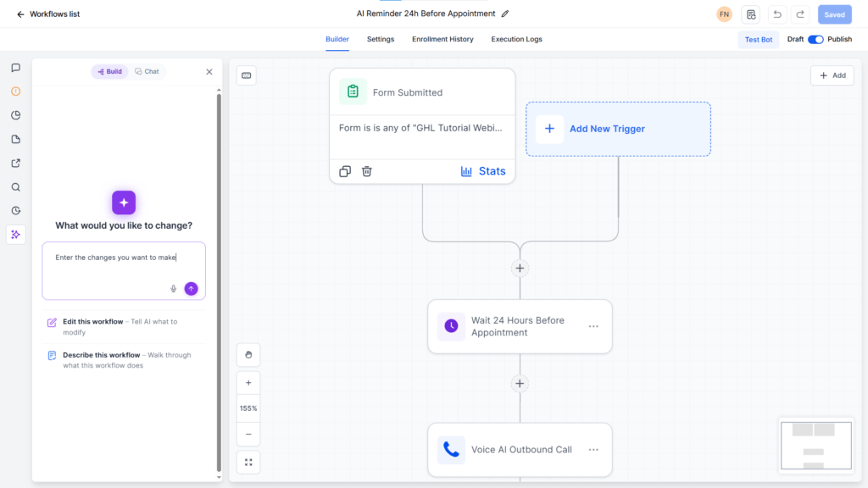Duplicate the Form Submitted trigger

pyautogui.click(x=345, y=171)
